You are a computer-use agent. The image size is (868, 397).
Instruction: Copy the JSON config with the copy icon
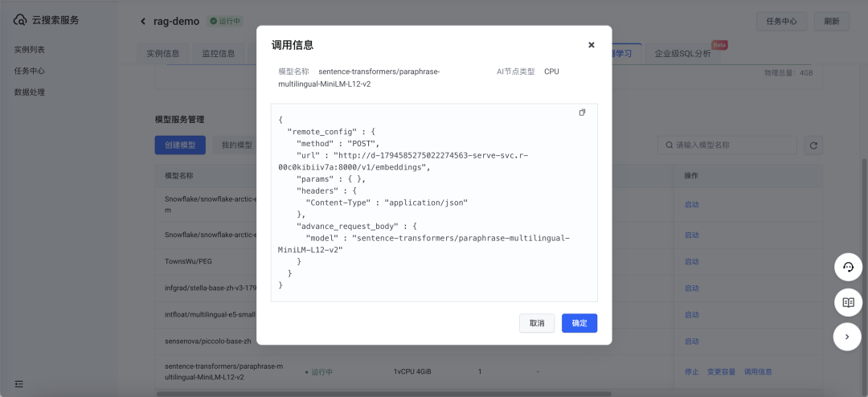[x=582, y=113]
